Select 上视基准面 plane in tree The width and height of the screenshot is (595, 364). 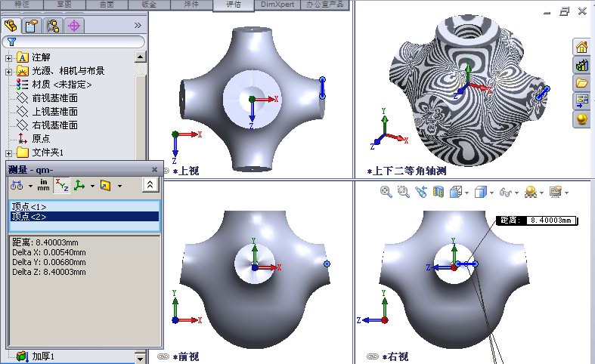click(54, 112)
